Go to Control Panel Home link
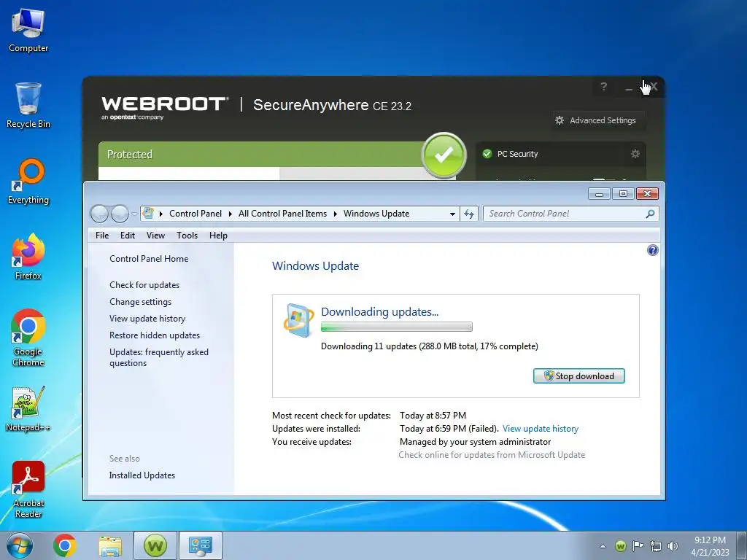The height and width of the screenshot is (560, 747). [149, 259]
